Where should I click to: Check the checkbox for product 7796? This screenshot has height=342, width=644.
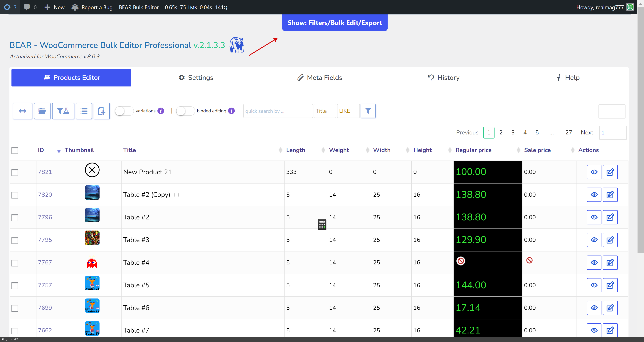click(x=15, y=218)
